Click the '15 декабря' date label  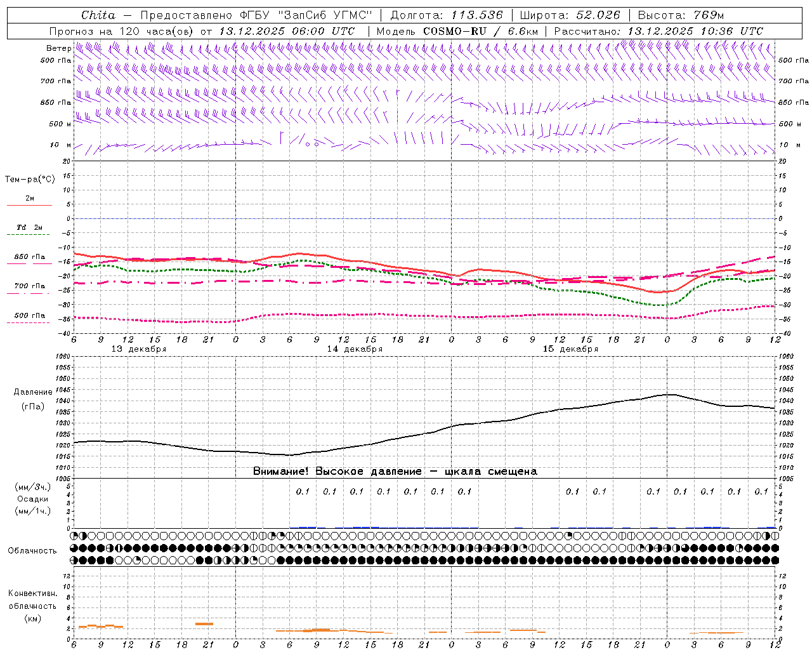click(x=570, y=349)
